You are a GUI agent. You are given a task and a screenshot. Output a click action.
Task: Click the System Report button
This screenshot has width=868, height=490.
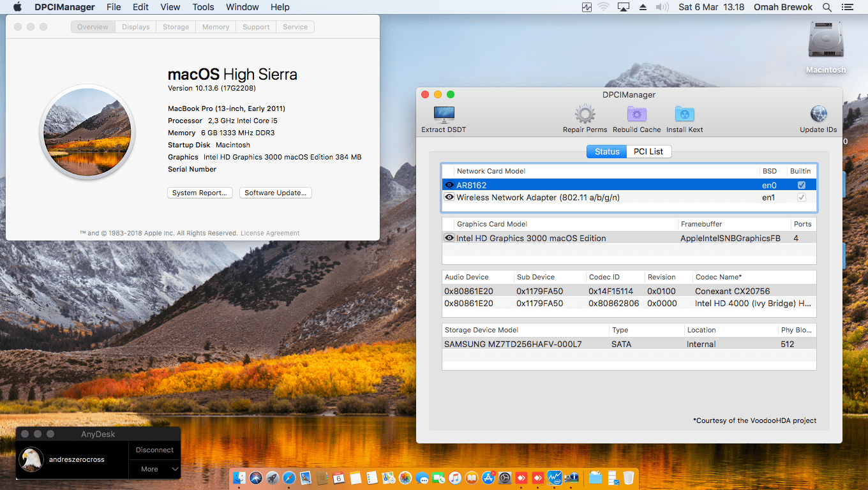pos(199,193)
